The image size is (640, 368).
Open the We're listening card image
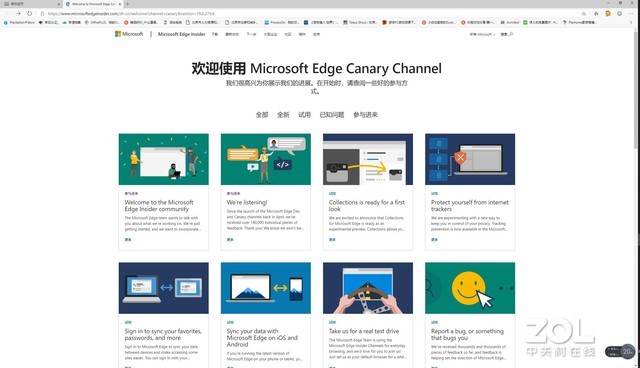click(x=266, y=159)
